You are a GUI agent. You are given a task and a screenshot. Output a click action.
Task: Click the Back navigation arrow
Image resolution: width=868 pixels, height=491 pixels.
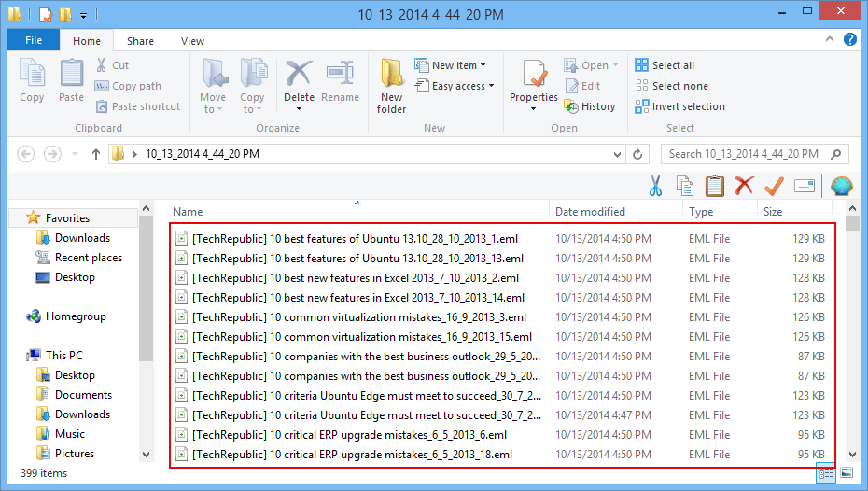[26, 154]
